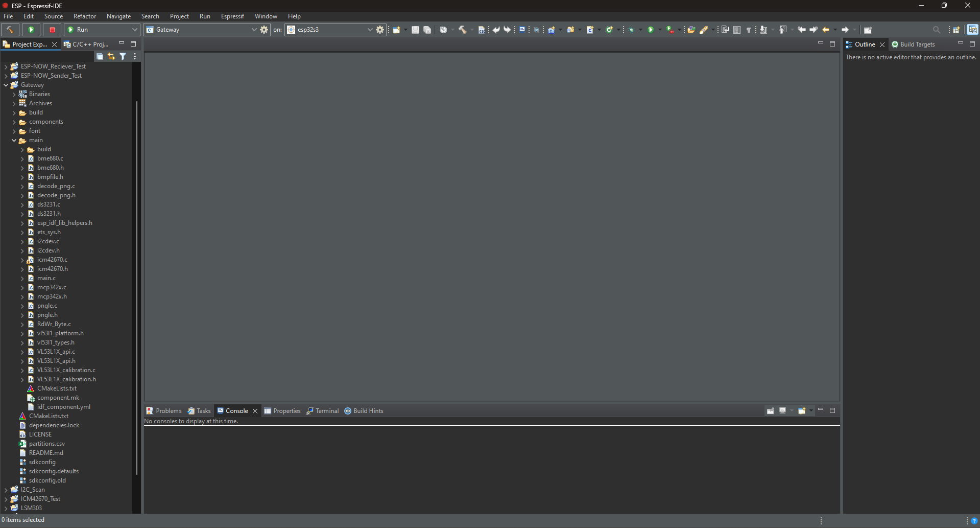Click the toolbar search magnifier icon
Viewport: 980px width, 528px height.
pos(937,30)
